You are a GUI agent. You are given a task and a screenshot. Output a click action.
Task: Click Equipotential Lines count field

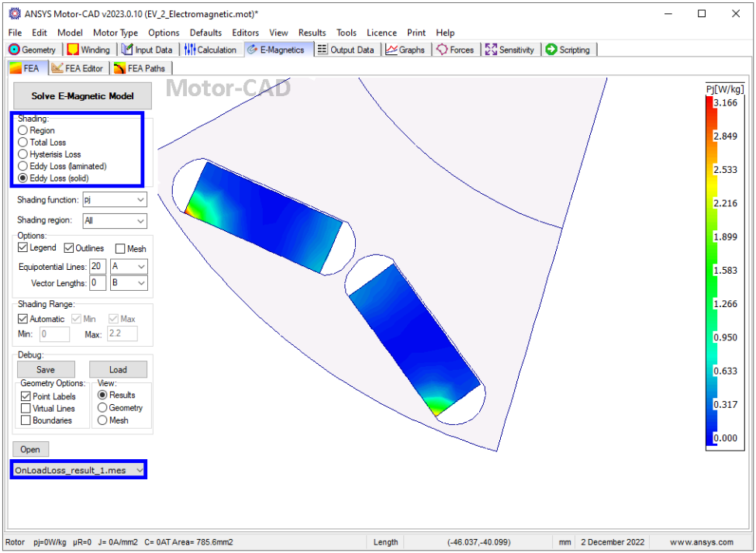98,267
